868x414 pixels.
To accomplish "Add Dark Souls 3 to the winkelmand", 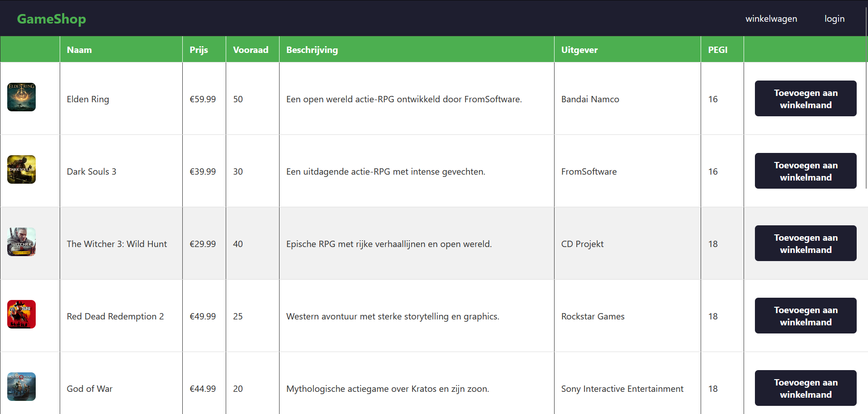I will (x=806, y=171).
